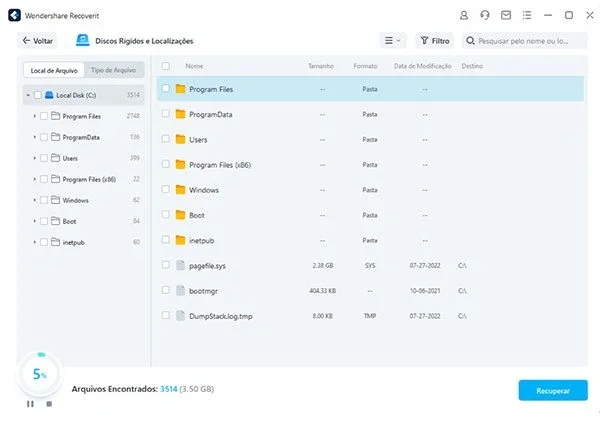
Task: Select the bootmgr row in file list
Action: point(370,291)
